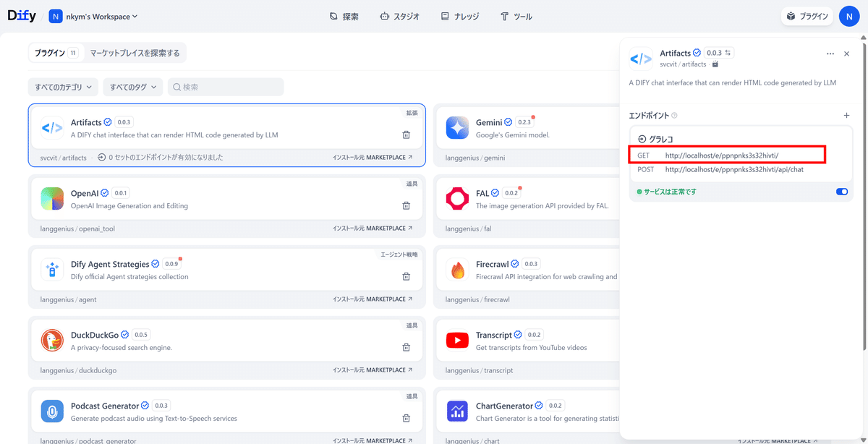Open the スタジオ navigation menu
The height and width of the screenshot is (444, 868).
click(x=399, y=15)
